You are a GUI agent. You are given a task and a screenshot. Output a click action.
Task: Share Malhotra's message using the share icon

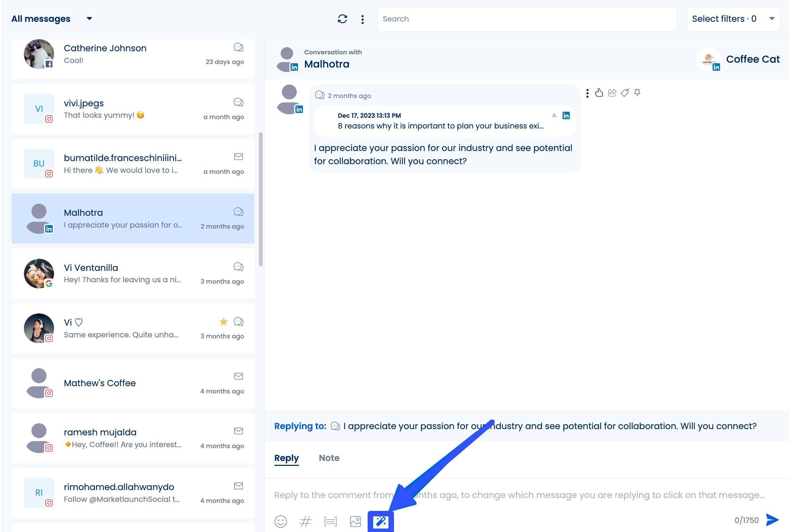point(612,93)
